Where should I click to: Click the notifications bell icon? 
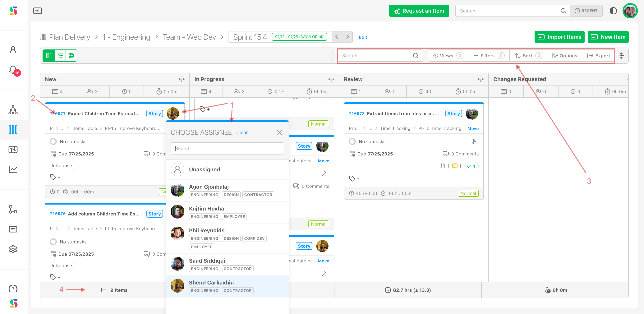click(x=13, y=70)
